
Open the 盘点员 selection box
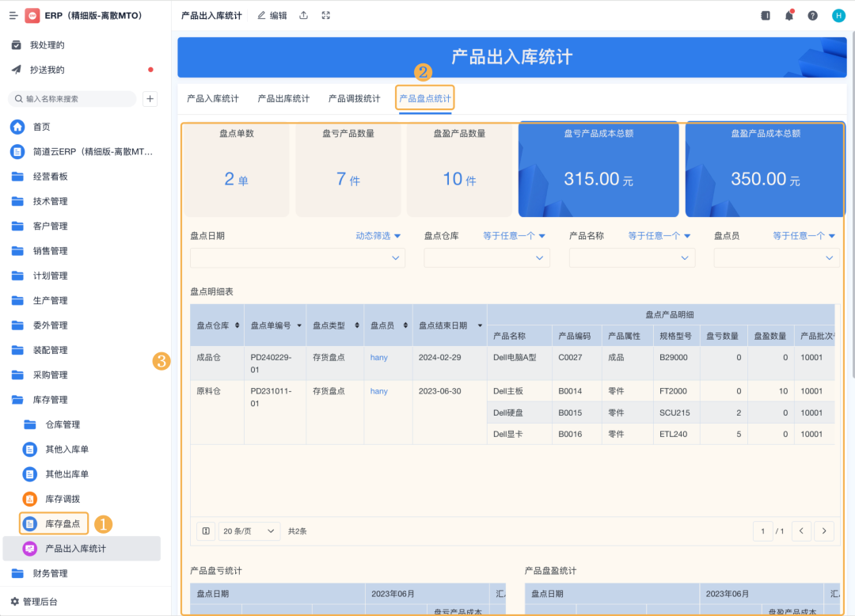[777, 258]
